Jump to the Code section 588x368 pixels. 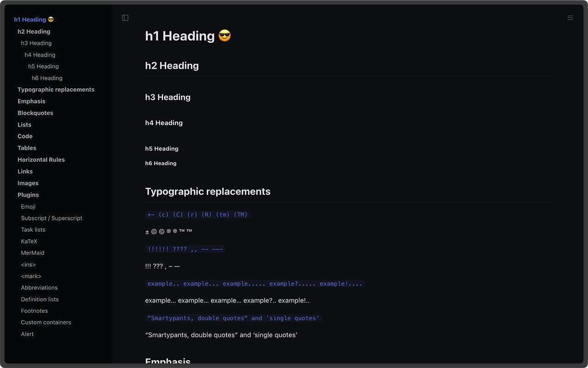(x=25, y=136)
